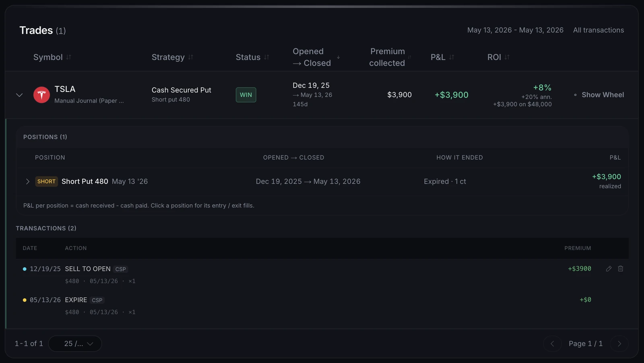
Task: Click the Trades (1) heading
Action: [x=43, y=31]
